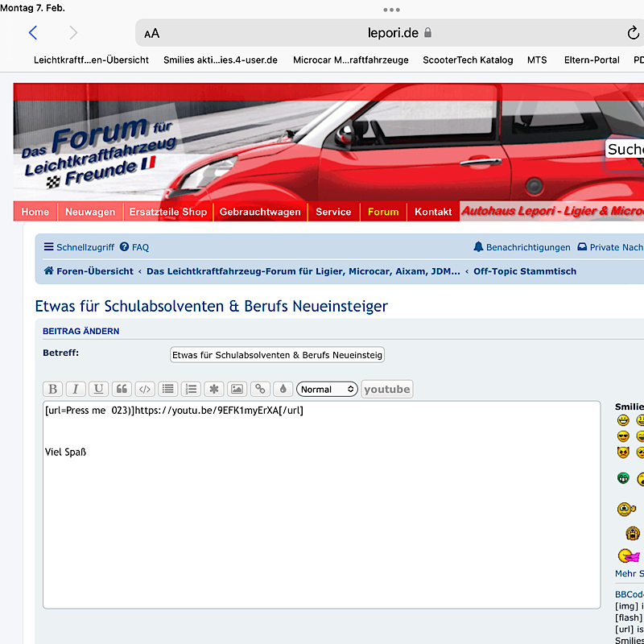
Task: Insert a URL with the link icon
Action: coord(260,389)
